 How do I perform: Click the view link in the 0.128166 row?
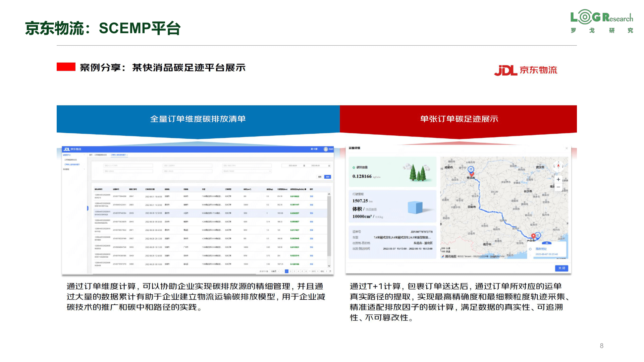click(312, 264)
